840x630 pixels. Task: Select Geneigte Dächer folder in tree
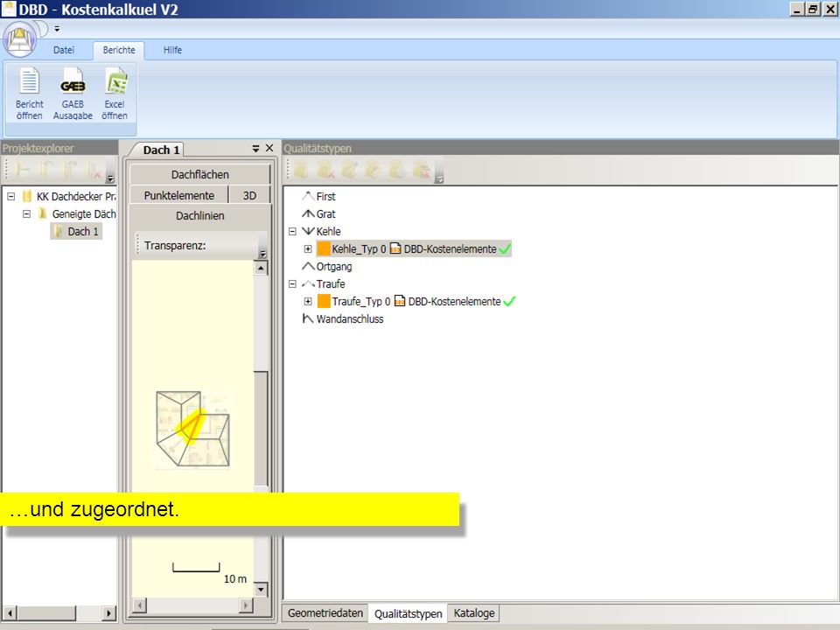click(84, 213)
